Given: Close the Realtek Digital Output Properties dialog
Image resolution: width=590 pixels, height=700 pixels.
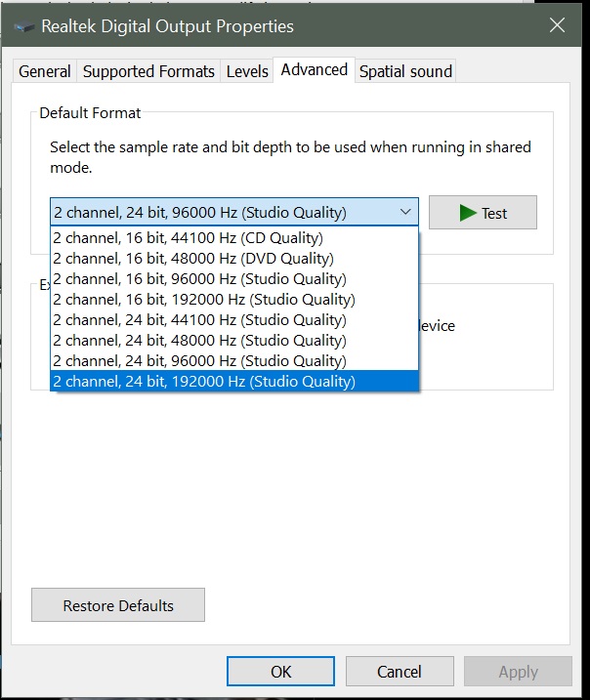Looking at the screenshot, I should 557,25.
